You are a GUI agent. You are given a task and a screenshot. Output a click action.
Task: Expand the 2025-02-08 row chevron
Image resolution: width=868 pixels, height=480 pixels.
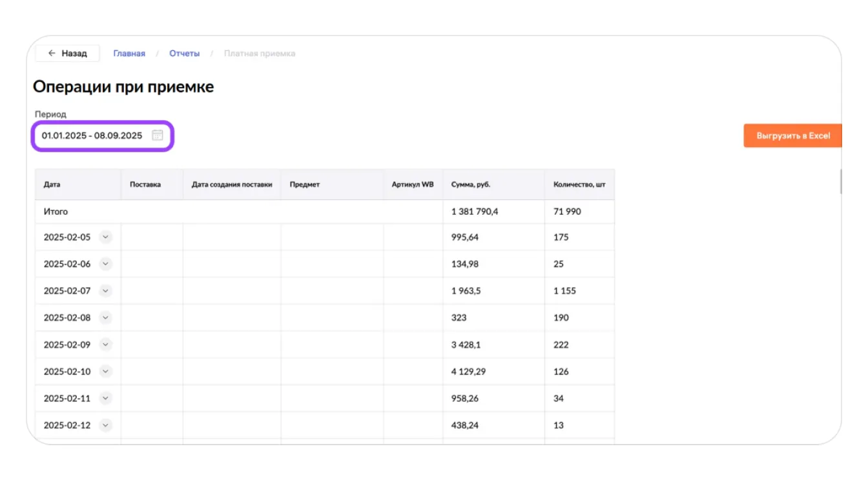[x=106, y=317]
